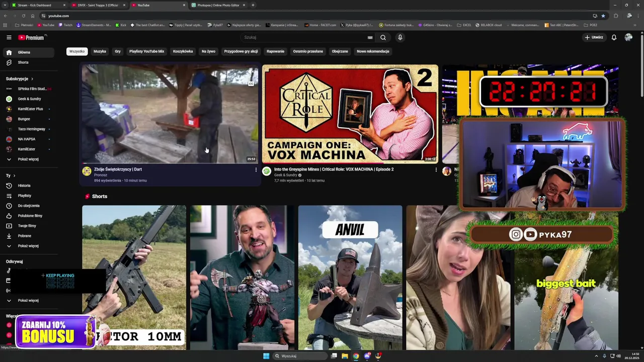Select the Przygodowe gry akcji chip
This screenshot has width=644, height=362.
[241, 51]
